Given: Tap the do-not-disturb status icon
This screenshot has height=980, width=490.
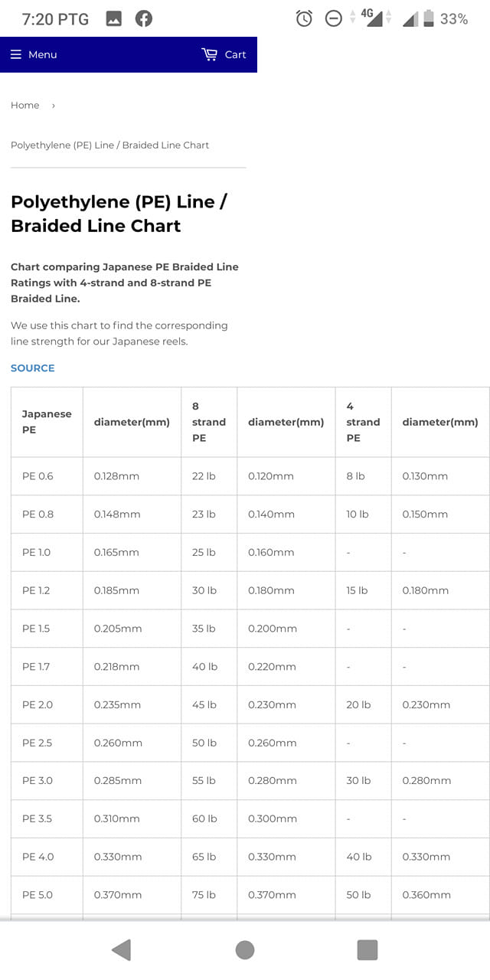Looking at the screenshot, I should tap(334, 19).
